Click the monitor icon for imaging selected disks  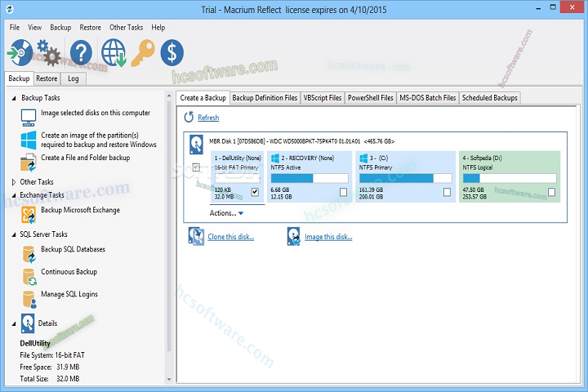point(29,118)
